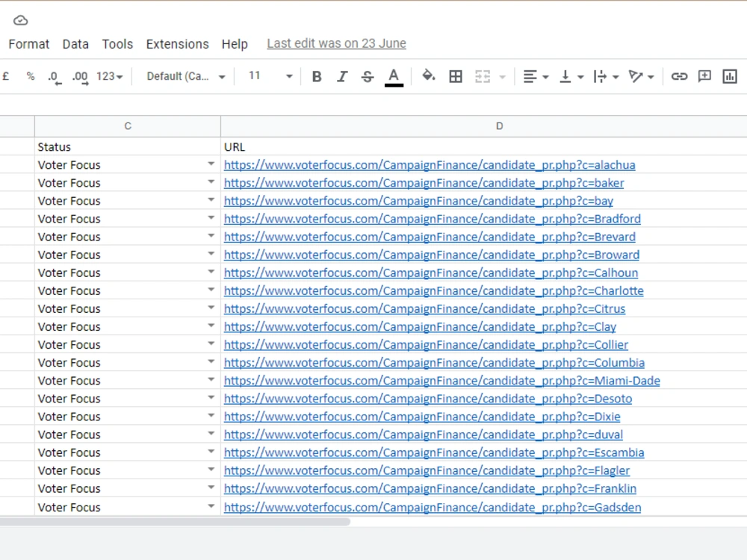The width and height of the screenshot is (747, 560).
Task: Insert chart icon
Action: point(729,76)
